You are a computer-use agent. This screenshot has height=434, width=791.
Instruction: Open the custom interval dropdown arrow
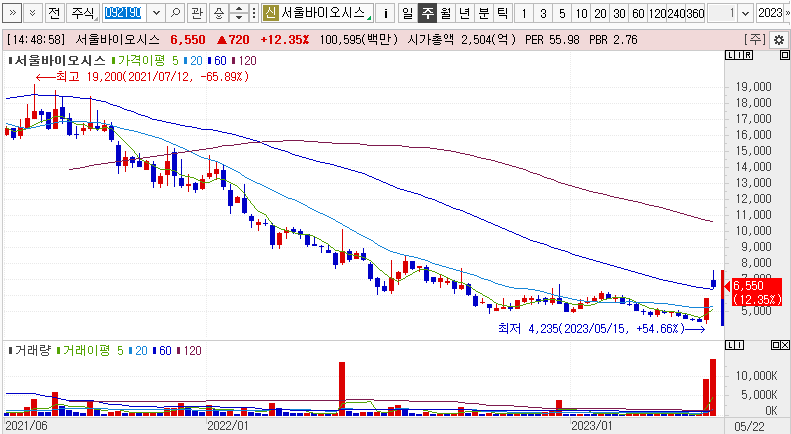pos(746,13)
